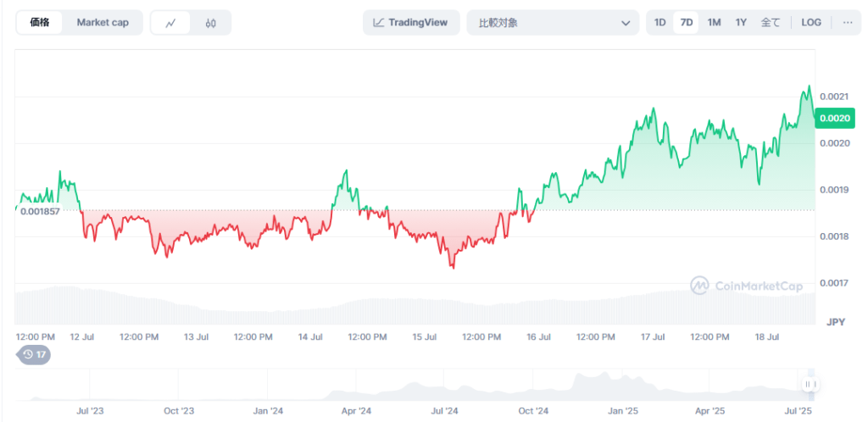Switch to the line chart view icon
Screen dimensions: 868x422
pos(170,23)
